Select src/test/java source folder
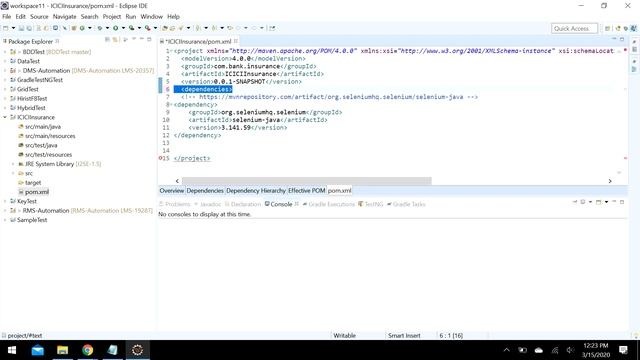Viewport: 640px width, 360px height. click(41, 145)
